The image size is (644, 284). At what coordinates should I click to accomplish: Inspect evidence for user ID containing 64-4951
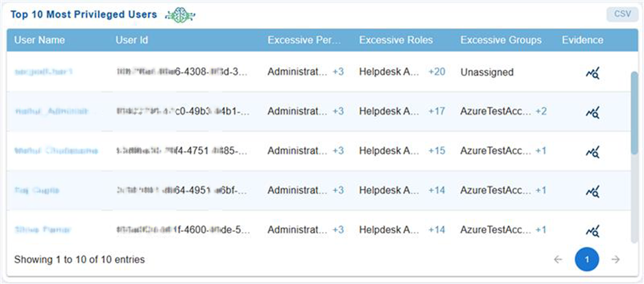pyautogui.click(x=593, y=190)
